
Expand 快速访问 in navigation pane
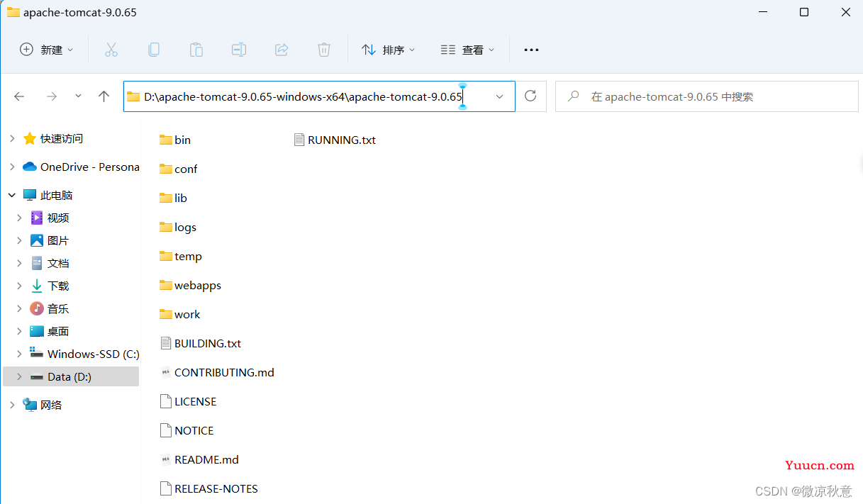pyautogui.click(x=12, y=138)
